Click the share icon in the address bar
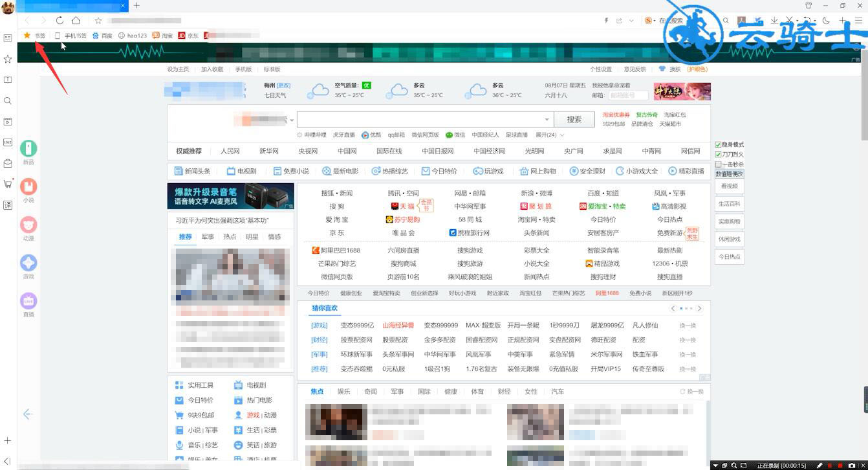The width and height of the screenshot is (868, 470). point(619,21)
